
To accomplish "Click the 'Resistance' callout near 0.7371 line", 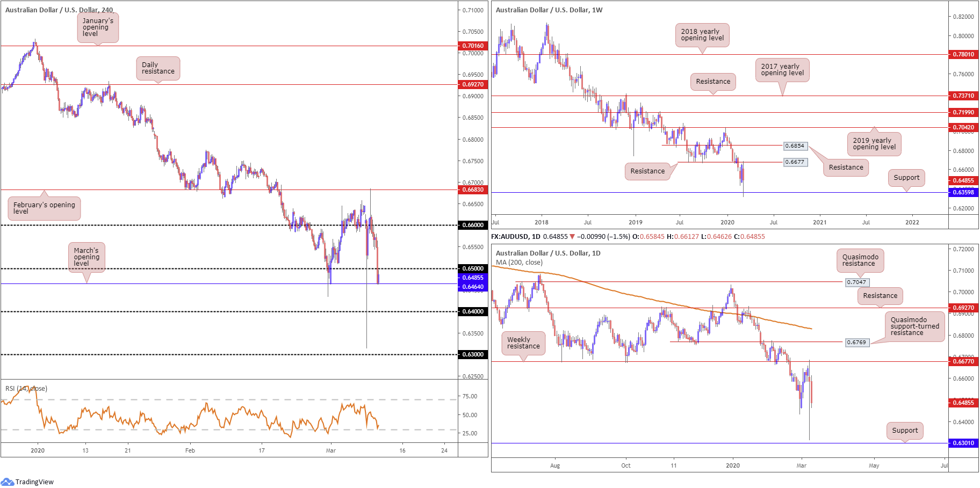I will [x=713, y=82].
